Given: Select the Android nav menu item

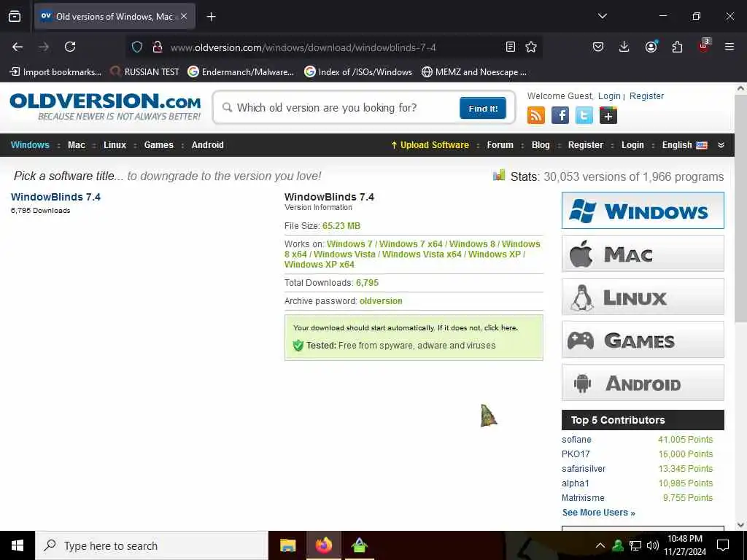Looking at the screenshot, I should (x=208, y=145).
